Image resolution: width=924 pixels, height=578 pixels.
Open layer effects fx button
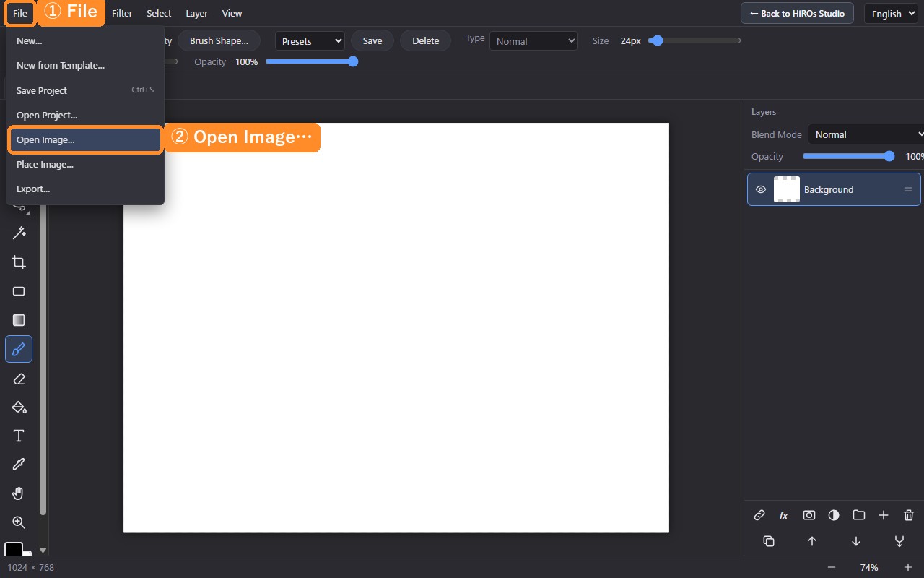tap(784, 515)
